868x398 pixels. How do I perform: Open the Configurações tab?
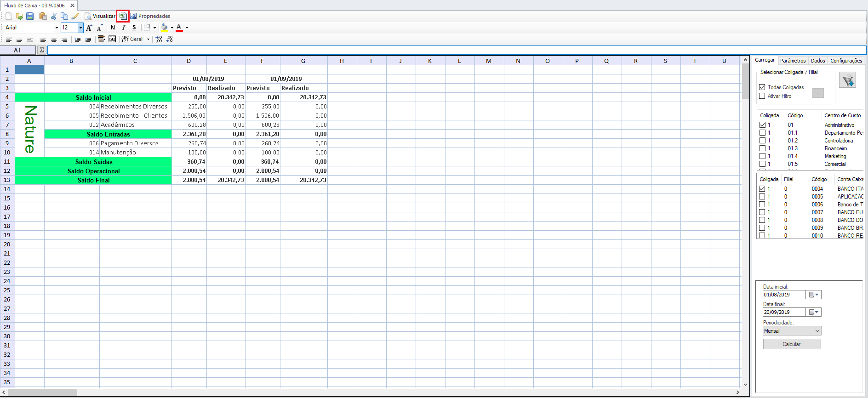coord(846,61)
